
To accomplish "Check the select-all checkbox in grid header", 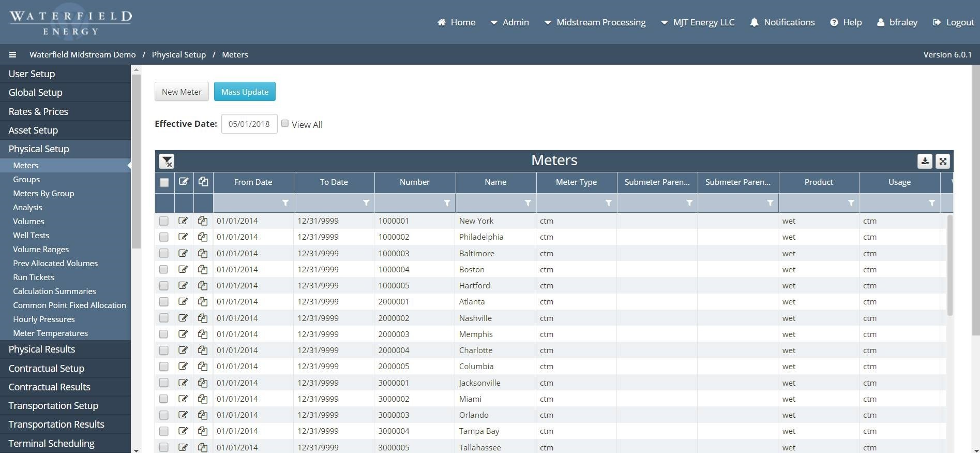I will [164, 182].
